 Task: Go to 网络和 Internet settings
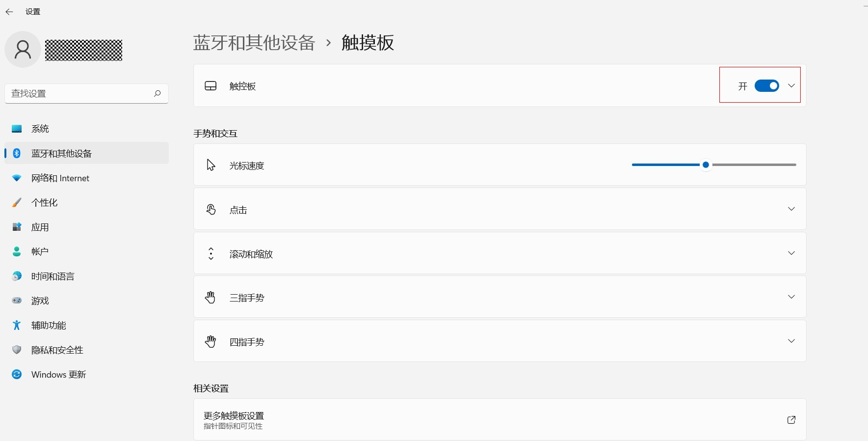[x=60, y=178]
